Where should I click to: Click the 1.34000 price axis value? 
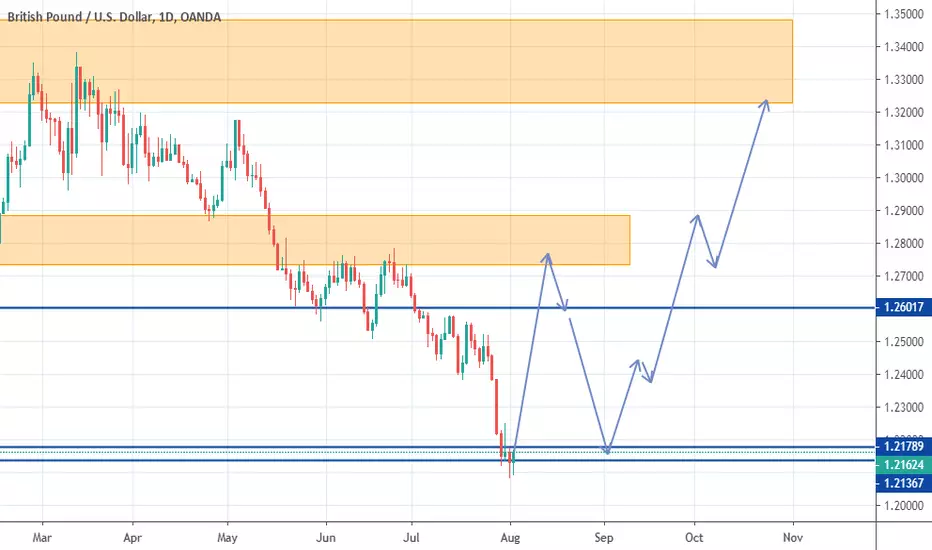(904, 47)
